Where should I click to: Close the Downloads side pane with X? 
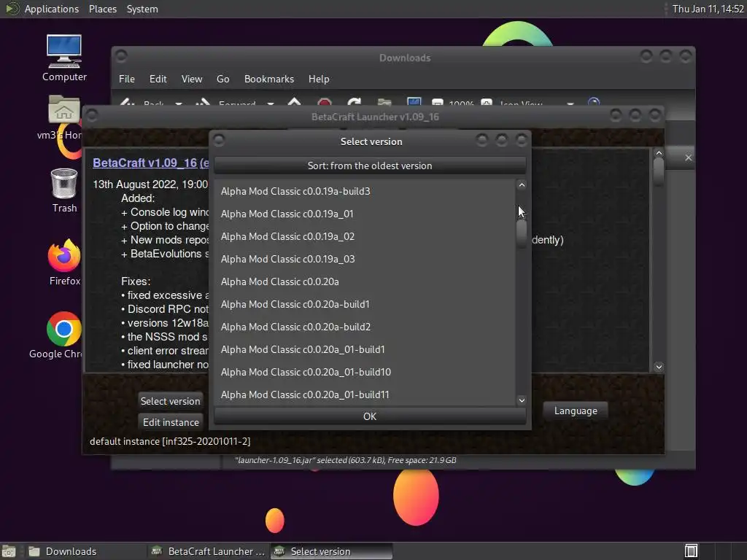point(689,157)
